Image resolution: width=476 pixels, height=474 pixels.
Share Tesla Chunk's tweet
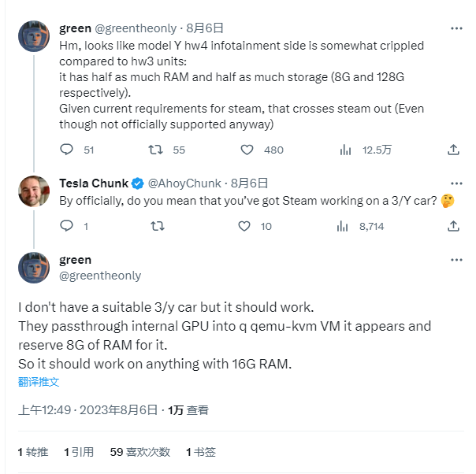click(453, 226)
